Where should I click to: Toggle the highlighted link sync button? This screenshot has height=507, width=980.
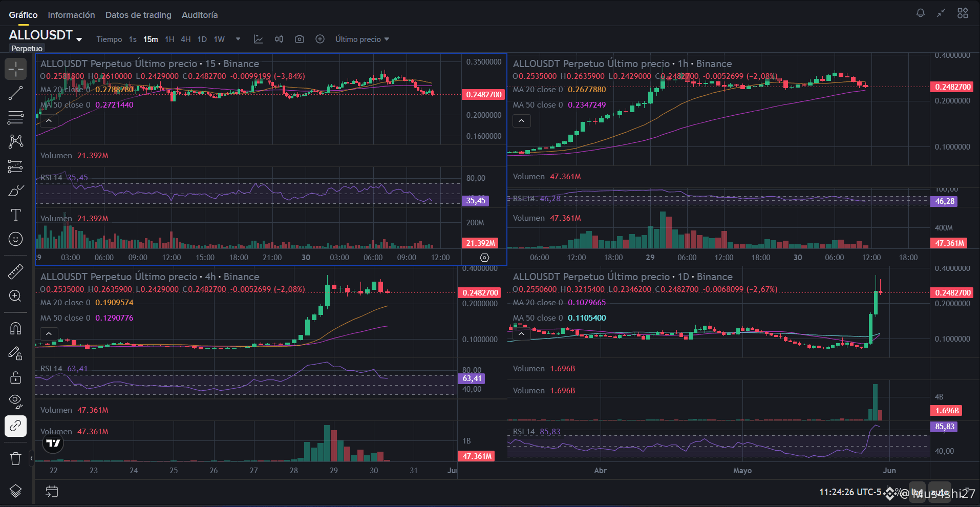[16, 426]
